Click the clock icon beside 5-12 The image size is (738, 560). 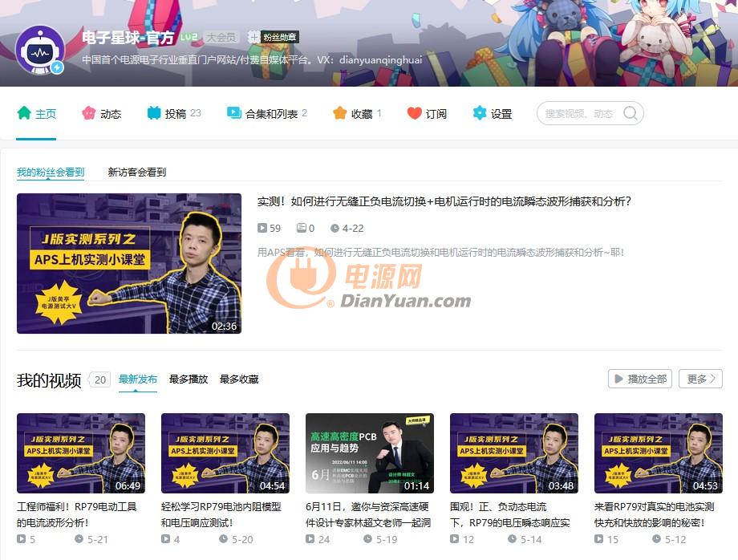point(656,539)
